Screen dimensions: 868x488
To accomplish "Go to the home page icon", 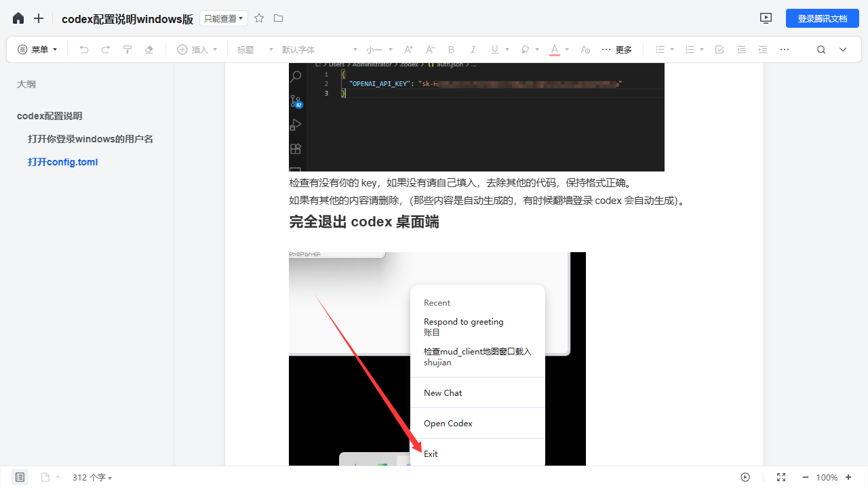I will (18, 18).
